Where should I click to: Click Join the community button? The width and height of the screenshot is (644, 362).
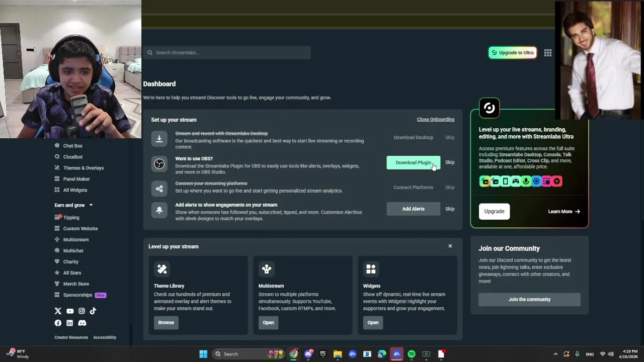pyautogui.click(x=529, y=300)
